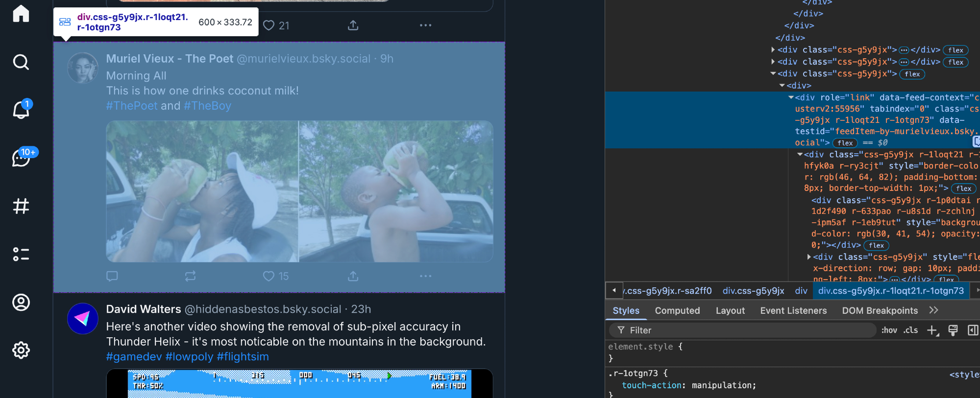Switch to the Event Listeners tab
Screen dimensions: 980x398
click(x=793, y=311)
